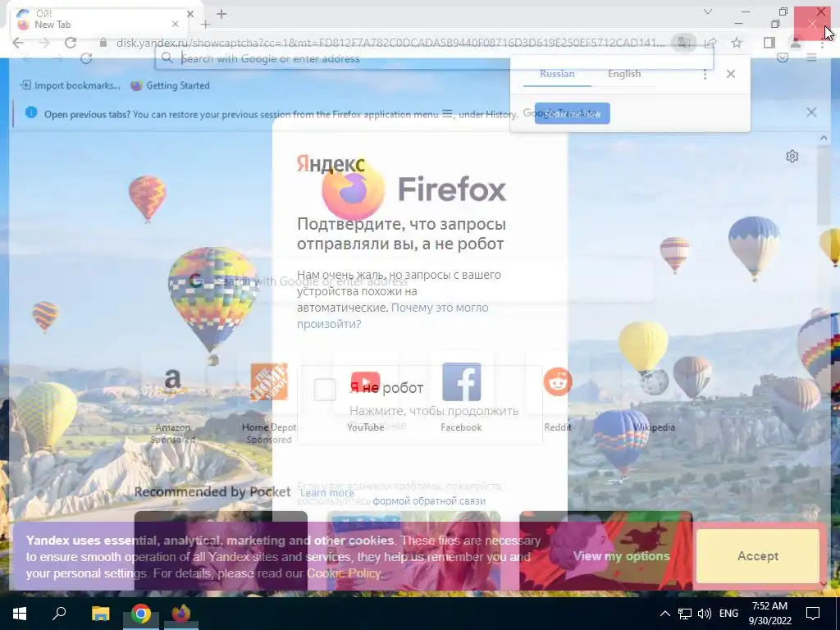Open Chrome's side panel icon
The image size is (840, 630).
coord(769,43)
